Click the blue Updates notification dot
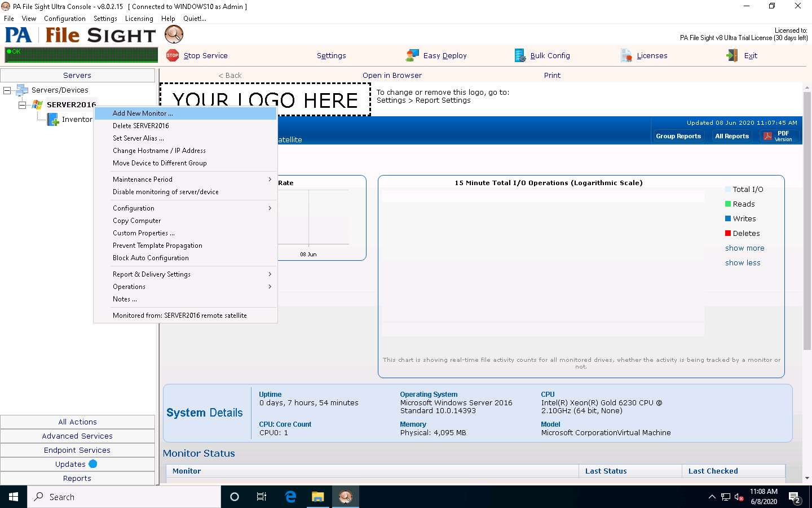 click(x=93, y=464)
